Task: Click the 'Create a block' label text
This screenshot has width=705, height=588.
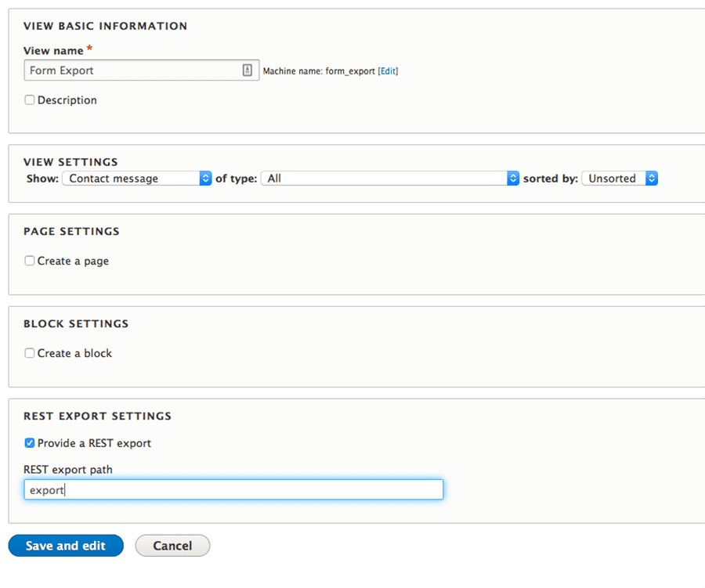Action: 74,353
